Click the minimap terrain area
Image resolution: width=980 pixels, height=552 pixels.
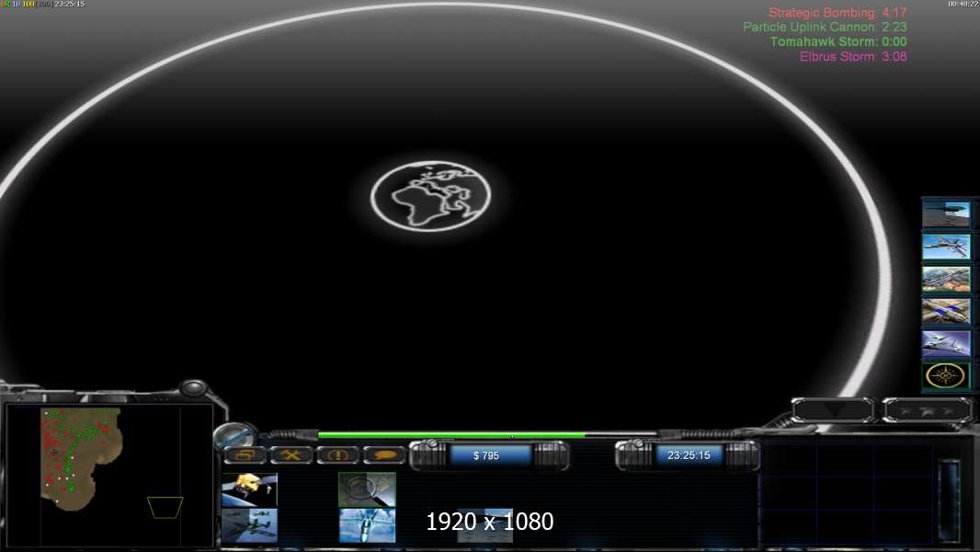click(80, 457)
